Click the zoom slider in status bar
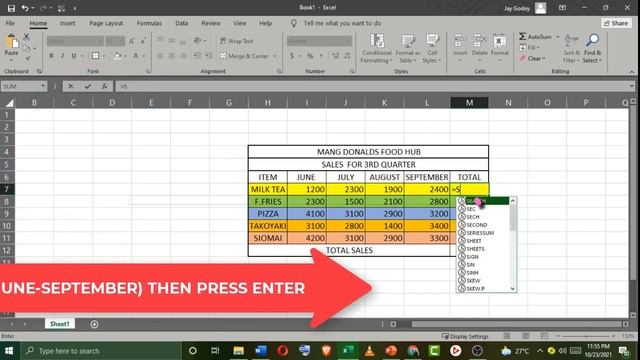 (x=587, y=336)
